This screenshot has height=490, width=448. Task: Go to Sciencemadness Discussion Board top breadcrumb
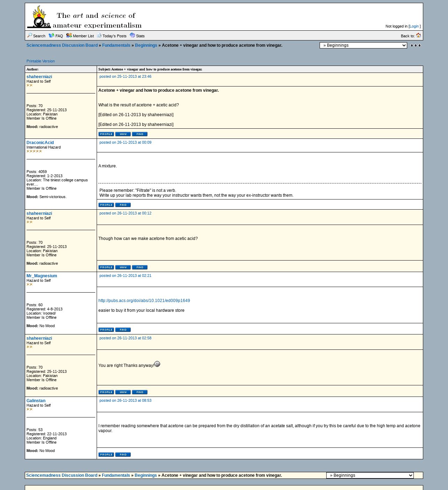coord(62,45)
